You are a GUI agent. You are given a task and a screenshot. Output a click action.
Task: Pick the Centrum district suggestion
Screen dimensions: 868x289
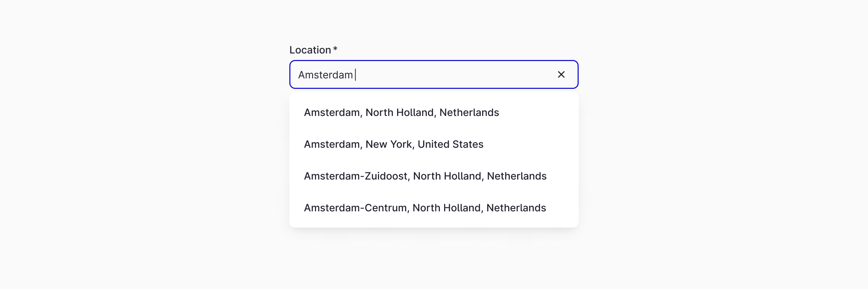pyautogui.click(x=425, y=208)
